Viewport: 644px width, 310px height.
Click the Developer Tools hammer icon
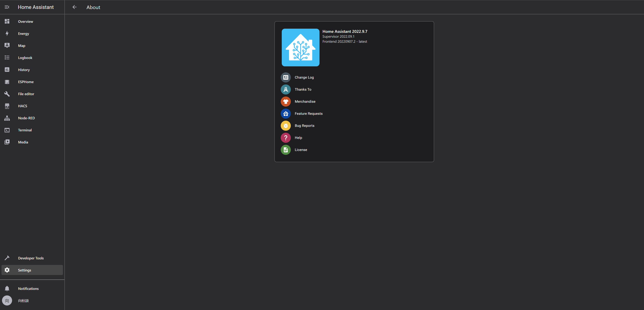coord(7,258)
